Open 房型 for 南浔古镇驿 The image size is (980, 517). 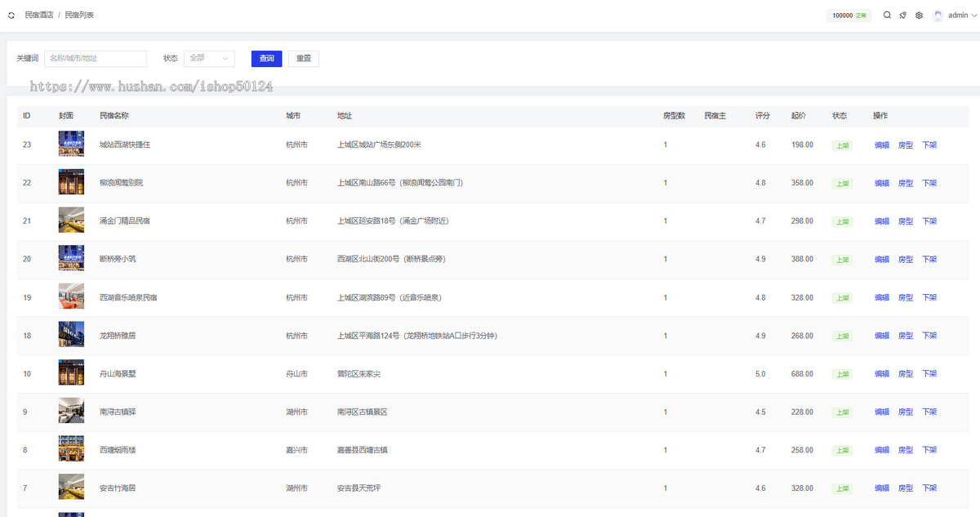coord(906,412)
